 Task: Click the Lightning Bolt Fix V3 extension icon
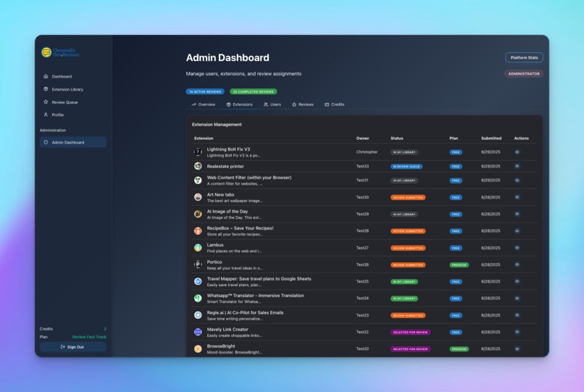[198, 152]
